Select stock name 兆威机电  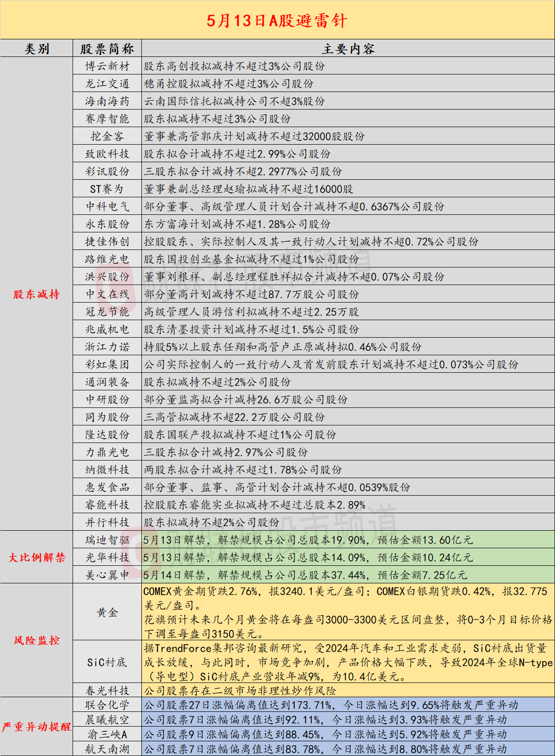click(x=107, y=329)
